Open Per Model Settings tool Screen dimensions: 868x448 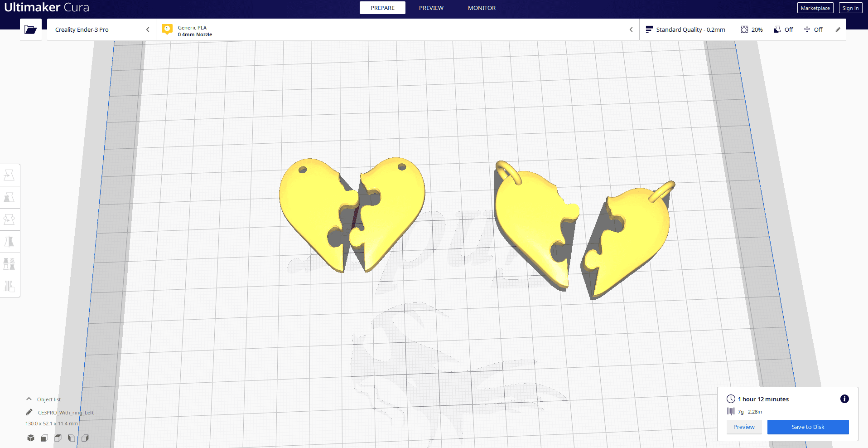[x=10, y=264]
